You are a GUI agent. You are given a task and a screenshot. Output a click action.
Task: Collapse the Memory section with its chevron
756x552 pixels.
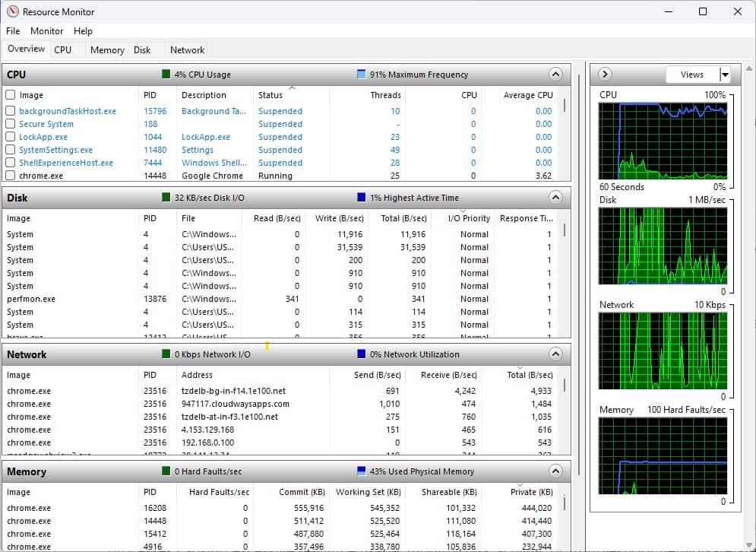point(555,471)
